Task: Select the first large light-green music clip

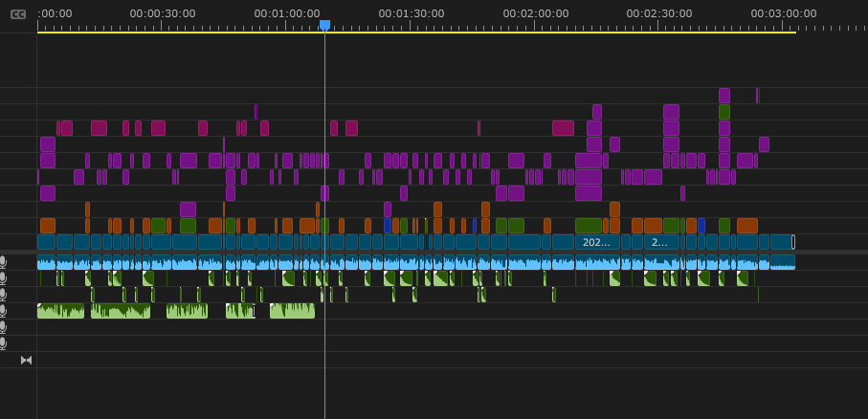Action: pyautogui.click(x=61, y=311)
